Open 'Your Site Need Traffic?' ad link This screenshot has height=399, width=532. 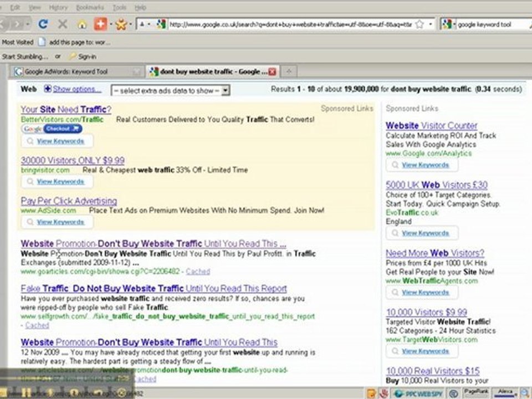coord(66,109)
